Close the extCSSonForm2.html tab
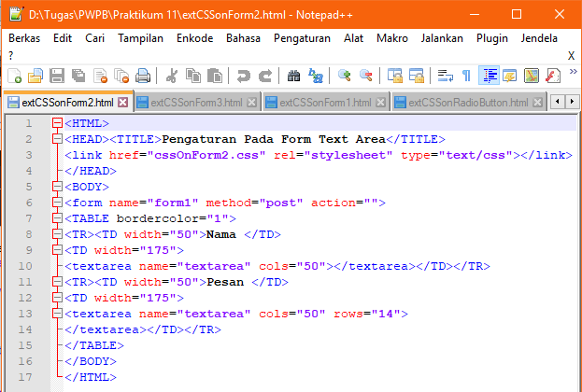 123,103
